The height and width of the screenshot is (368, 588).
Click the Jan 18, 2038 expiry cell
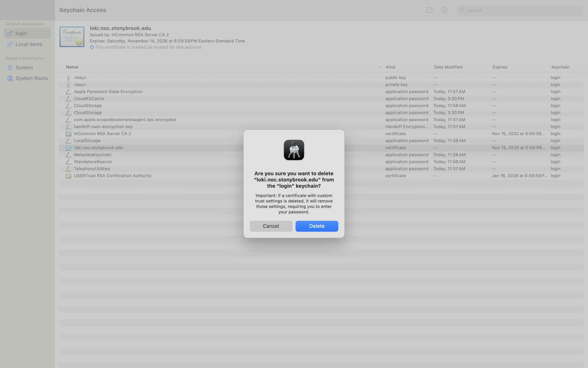[520, 176]
